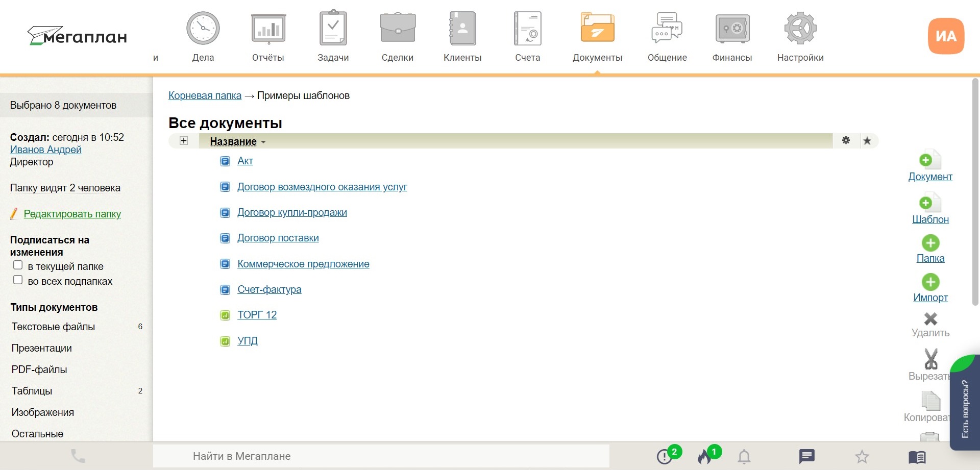Open the Дела clock icon
The image size is (980, 470).
pyautogui.click(x=203, y=29)
